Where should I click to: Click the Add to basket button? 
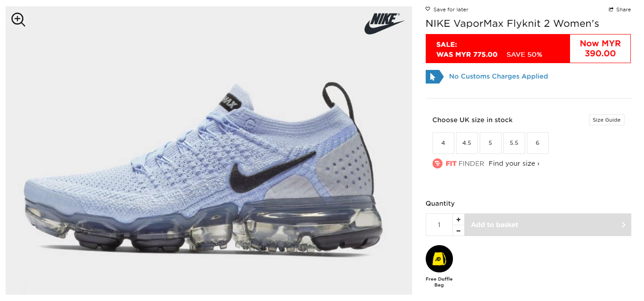tap(548, 225)
